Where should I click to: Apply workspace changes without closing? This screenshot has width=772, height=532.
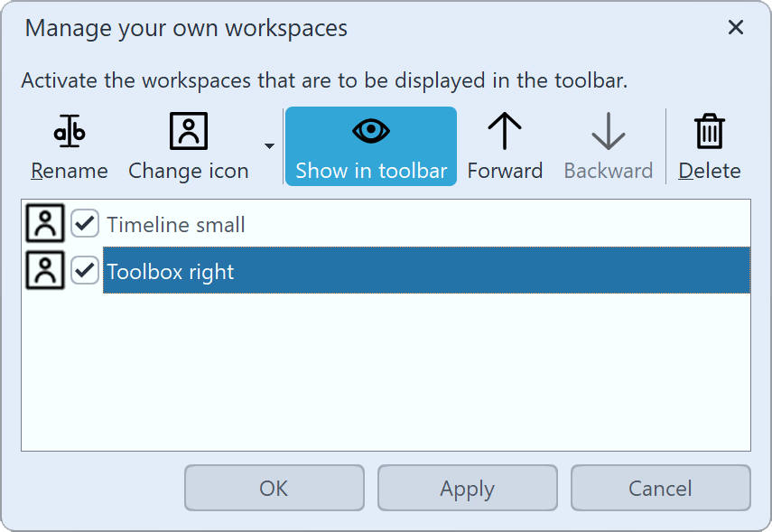click(467, 488)
